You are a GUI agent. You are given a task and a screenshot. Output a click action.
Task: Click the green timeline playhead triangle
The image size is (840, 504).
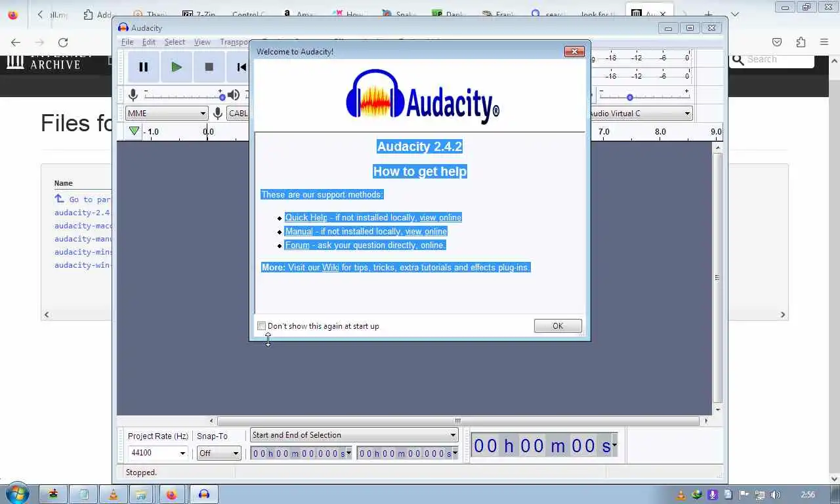[x=135, y=131]
